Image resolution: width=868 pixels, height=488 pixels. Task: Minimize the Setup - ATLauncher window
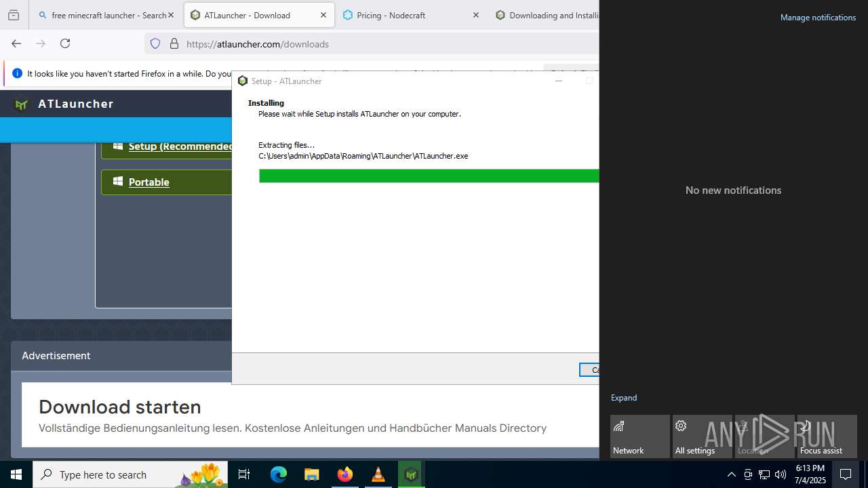(x=559, y=81)
